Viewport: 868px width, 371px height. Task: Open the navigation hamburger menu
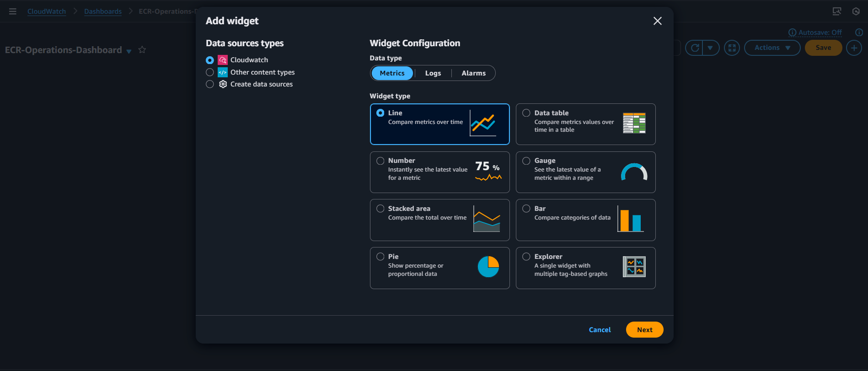pos(12,11)
